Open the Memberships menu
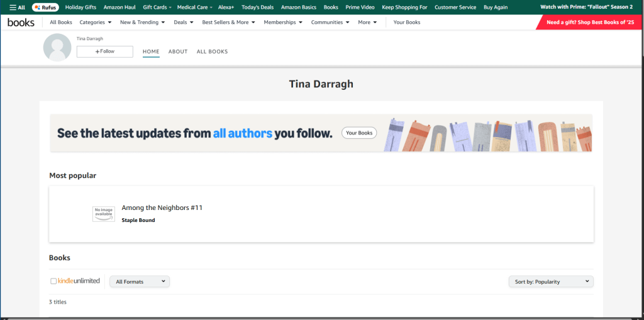The image size is (644, 320). [283, 23]
